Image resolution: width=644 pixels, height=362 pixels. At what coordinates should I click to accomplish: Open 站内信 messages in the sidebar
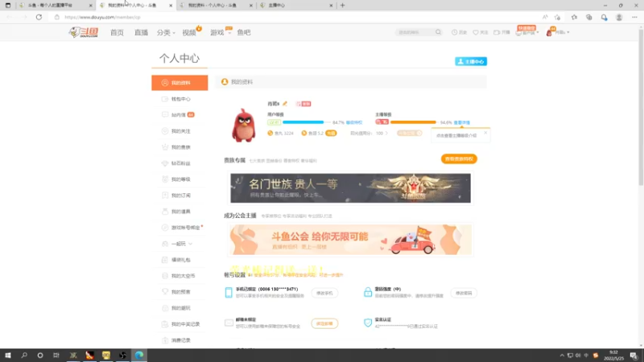point(180,115)
